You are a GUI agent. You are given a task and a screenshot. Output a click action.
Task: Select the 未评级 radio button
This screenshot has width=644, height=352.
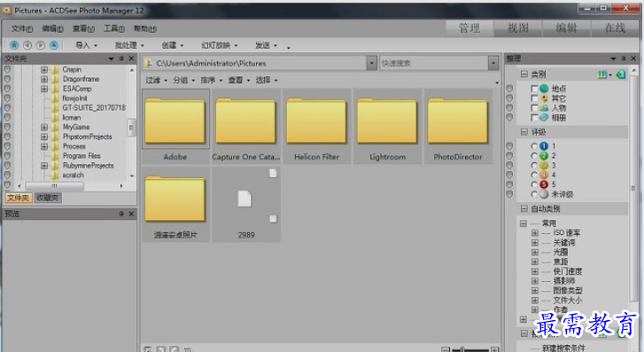click(x=534, y=194)
